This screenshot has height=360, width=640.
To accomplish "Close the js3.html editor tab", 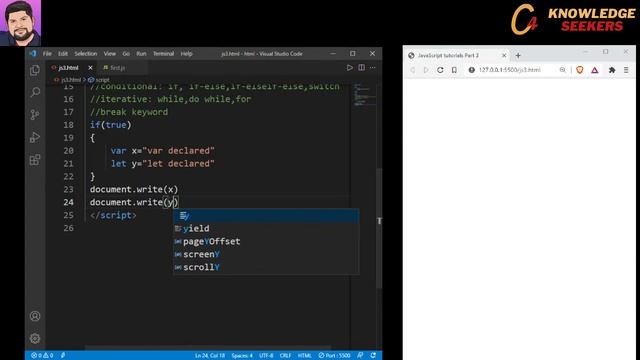I will 90,68.
